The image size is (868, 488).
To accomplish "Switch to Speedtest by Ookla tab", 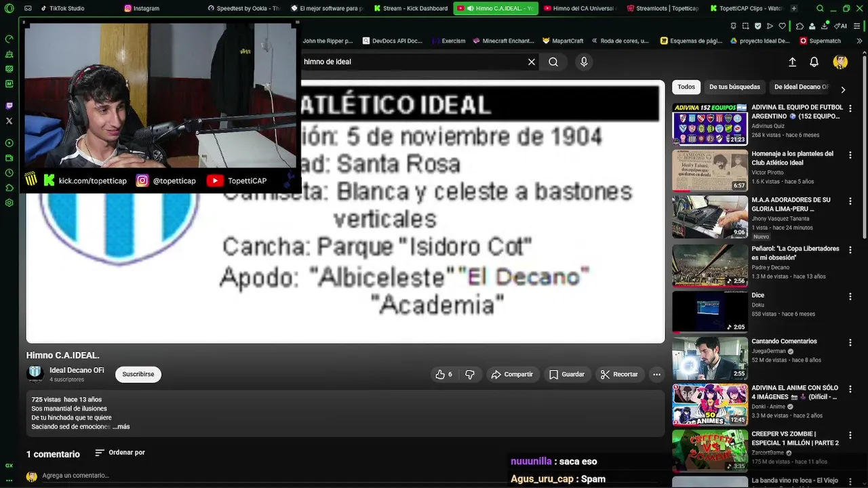I will click(243, 8).
